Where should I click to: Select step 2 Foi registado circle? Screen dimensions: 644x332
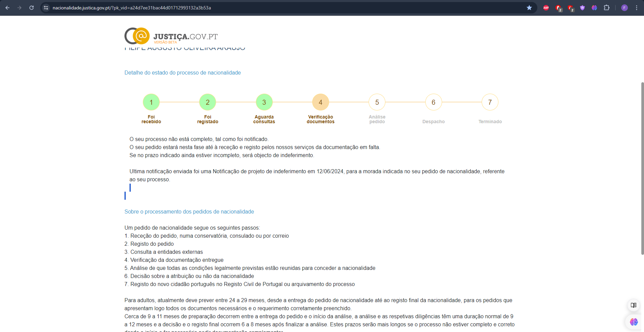click(x=208, y=102)
